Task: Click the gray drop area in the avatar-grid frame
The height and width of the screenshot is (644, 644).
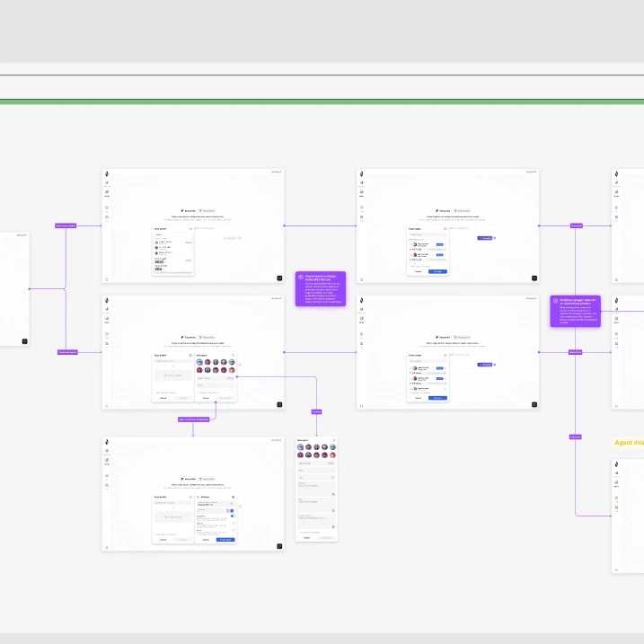Action: click(173, 375)
